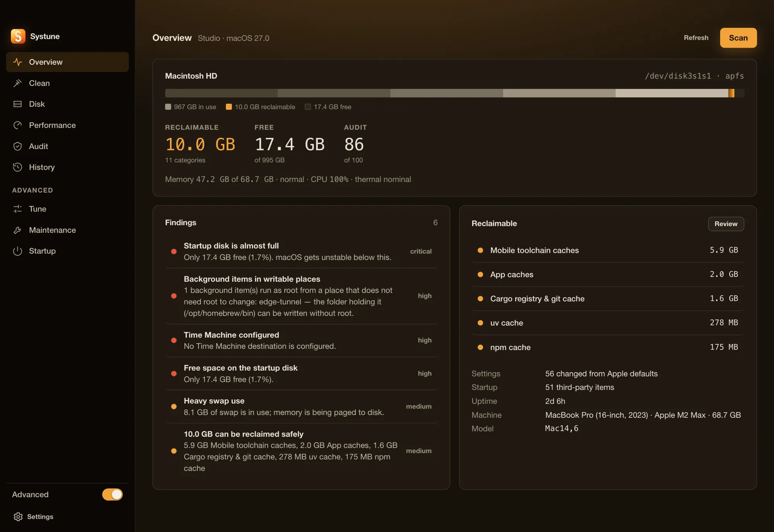Open the Performance gauge icon
Viewport: 774px width, 532px height.
click(17, 125)
